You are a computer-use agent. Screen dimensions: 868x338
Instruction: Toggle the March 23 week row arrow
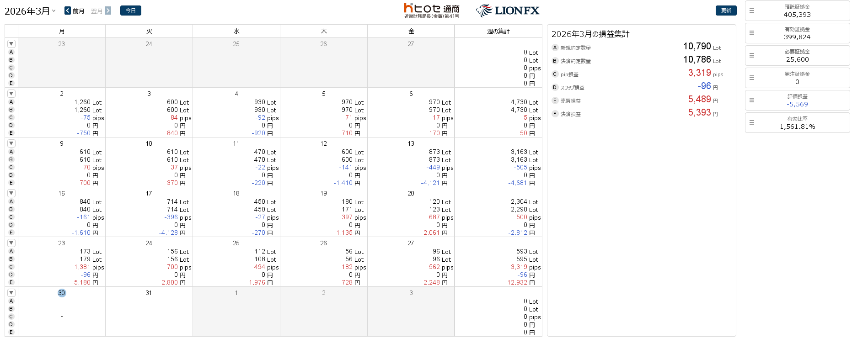11,243
